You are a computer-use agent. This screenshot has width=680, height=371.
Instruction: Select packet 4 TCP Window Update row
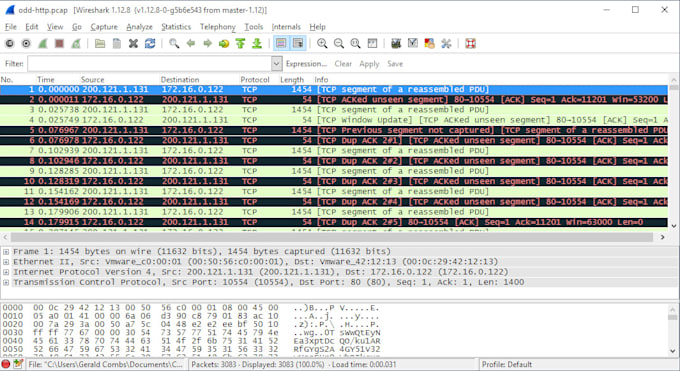coord(333,120)
